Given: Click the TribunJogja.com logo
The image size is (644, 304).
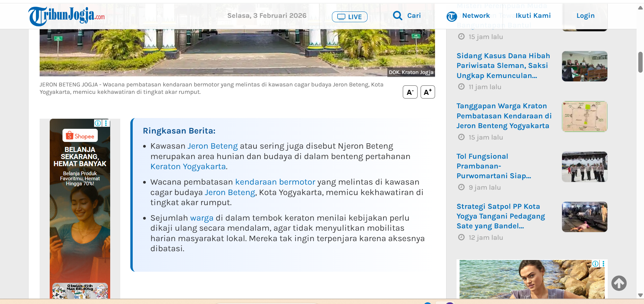Looking at the screenshot, I should [67, 16].
